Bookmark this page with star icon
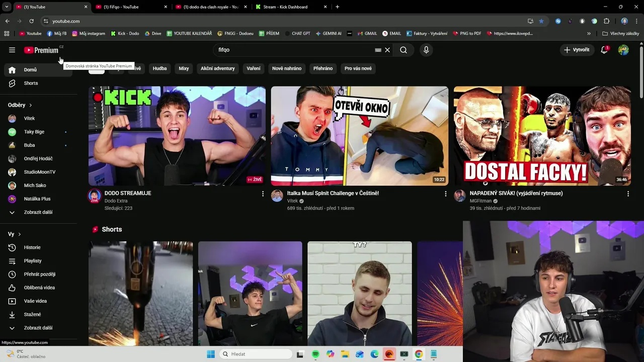 coord(541,21)
